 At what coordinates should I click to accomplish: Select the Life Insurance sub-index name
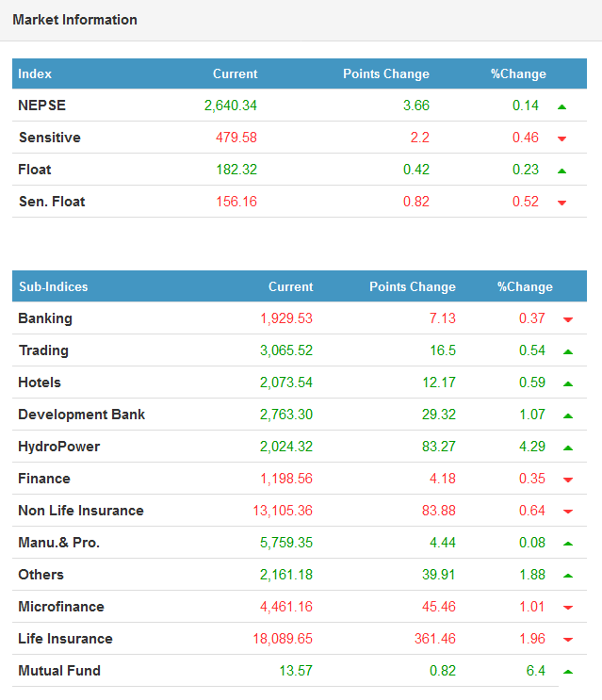point(65,639)
